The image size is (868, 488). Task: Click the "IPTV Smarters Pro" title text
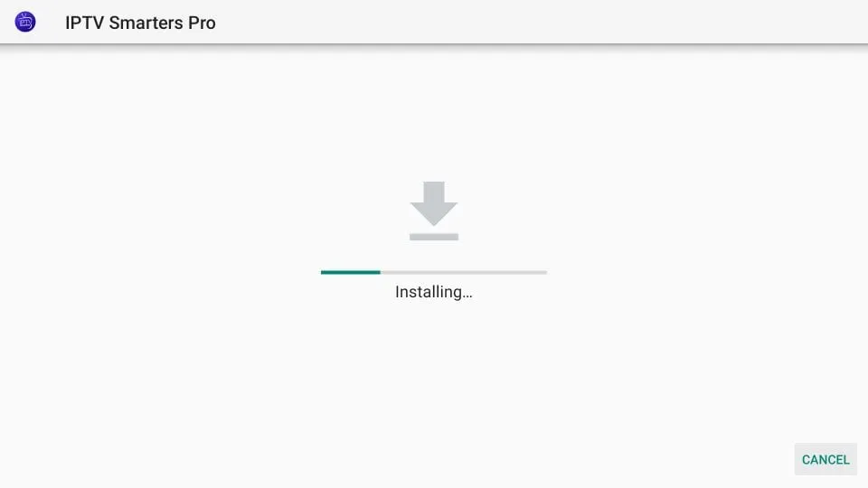click(x=141, y=23)
